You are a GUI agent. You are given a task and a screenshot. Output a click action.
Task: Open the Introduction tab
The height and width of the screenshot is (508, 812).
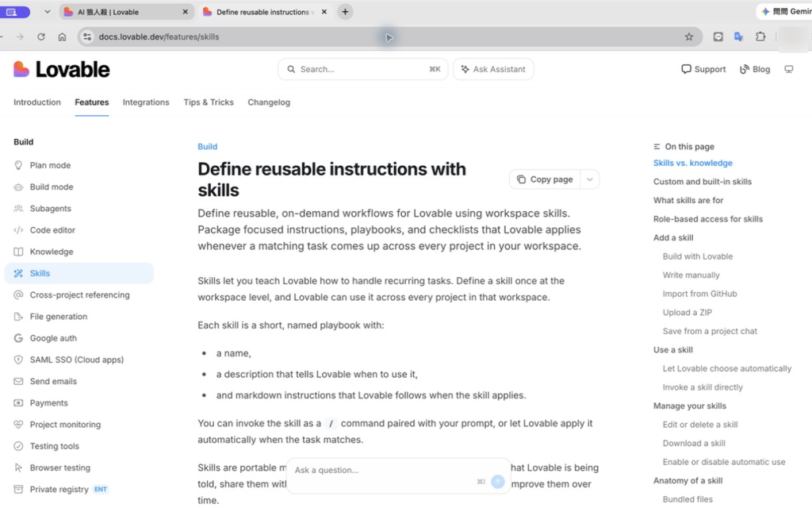point(37,102)
